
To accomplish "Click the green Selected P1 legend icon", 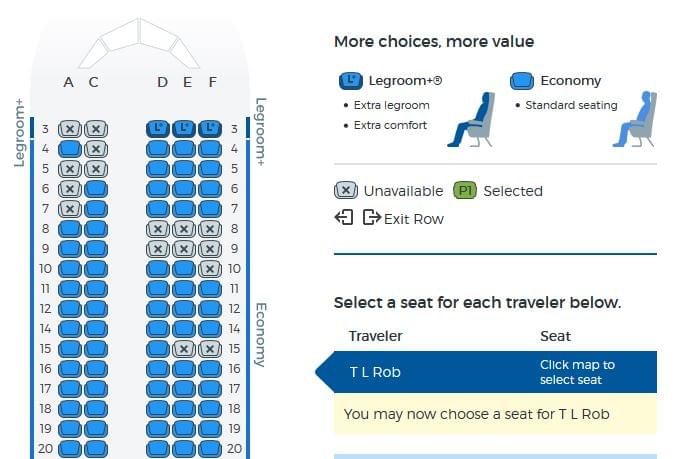I will tap(465, 191).
